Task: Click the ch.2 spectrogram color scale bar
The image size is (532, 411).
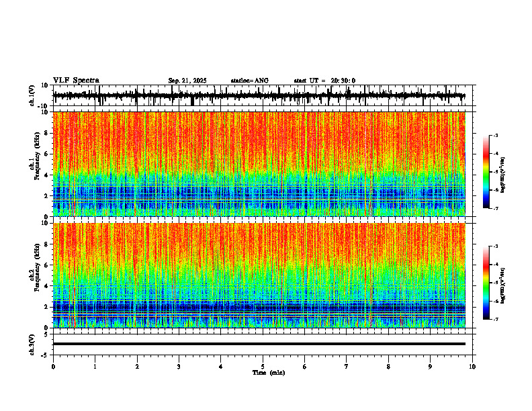Action: [x=486, y=283]
